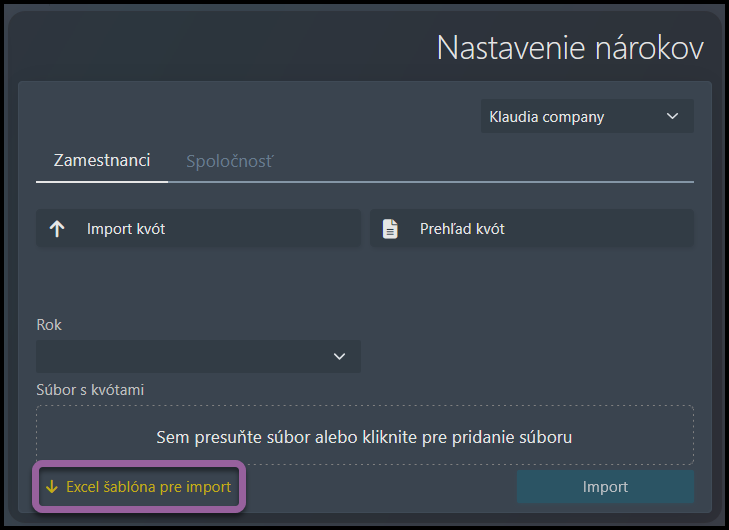Open the Prehľad kvót overview
This screenshot has height=530, width=729.
[532, 228]
